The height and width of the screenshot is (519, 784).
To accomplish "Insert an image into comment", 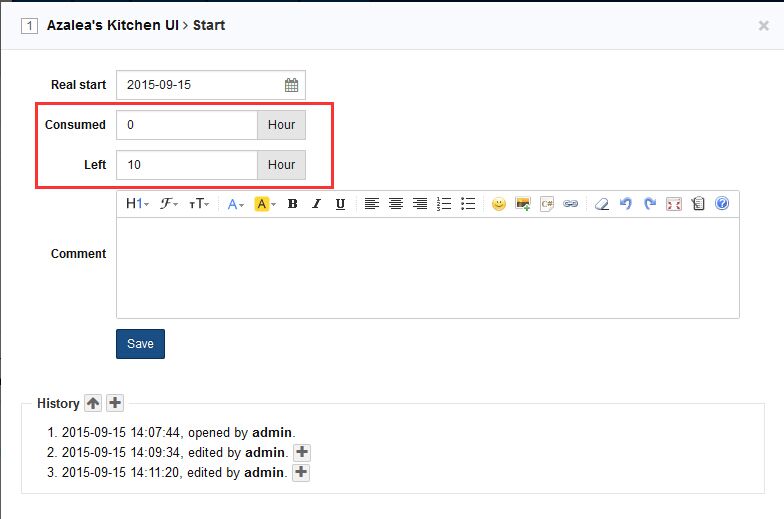I will [522, 204].
